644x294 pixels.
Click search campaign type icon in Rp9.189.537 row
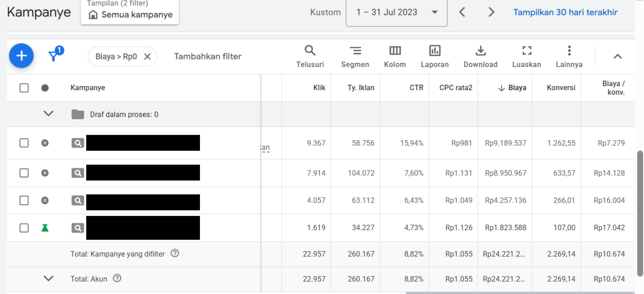coord(78,143)
